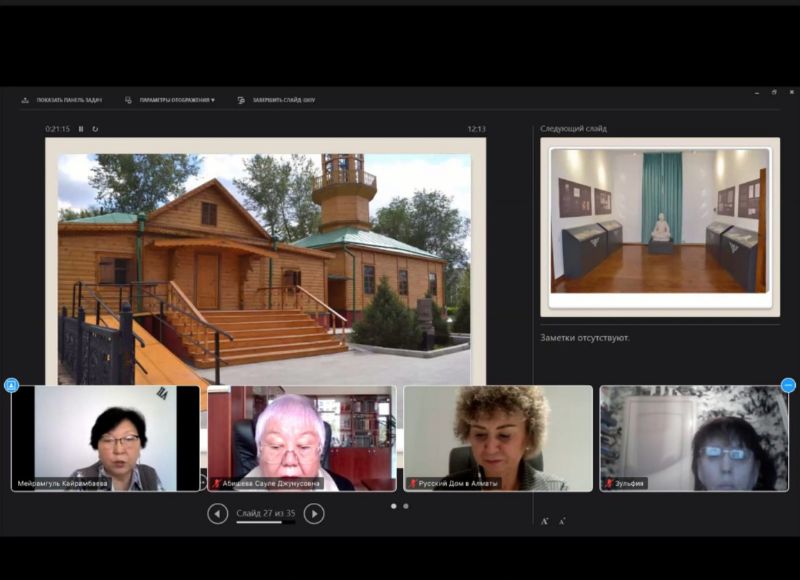
Task: Increase notes font size
Action: click(545, 521)
